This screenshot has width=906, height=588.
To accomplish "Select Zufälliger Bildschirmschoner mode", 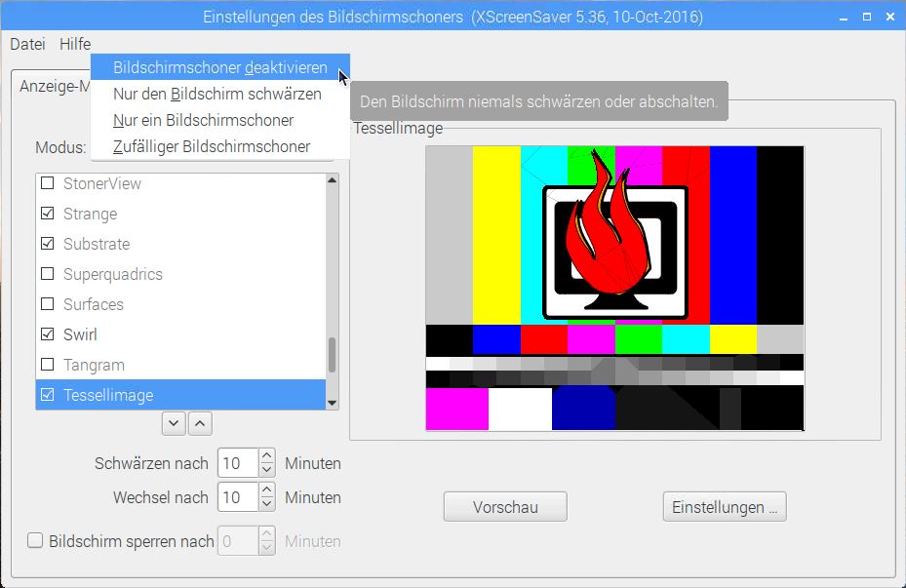I will [220, 146].
